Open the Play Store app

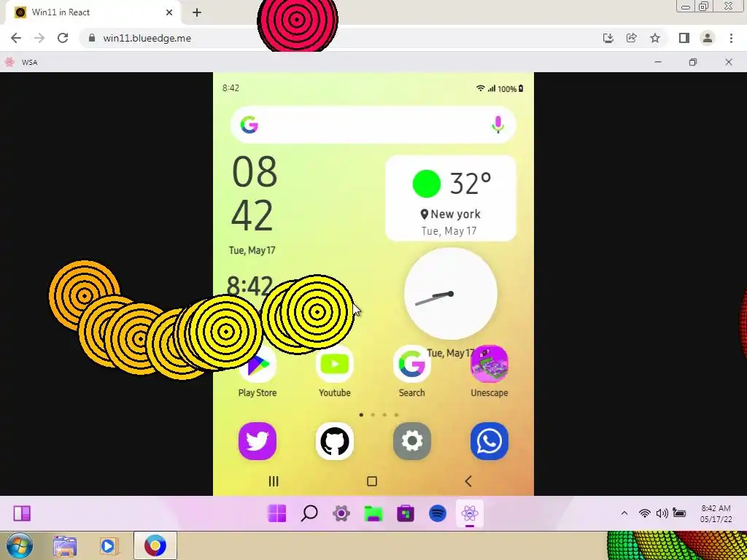click(258, 366)
